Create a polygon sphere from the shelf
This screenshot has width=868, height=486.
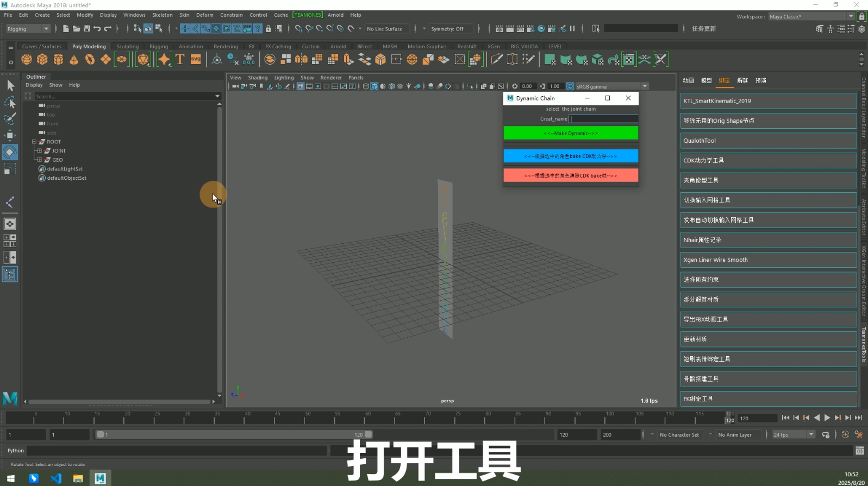(x=27, y=59)
